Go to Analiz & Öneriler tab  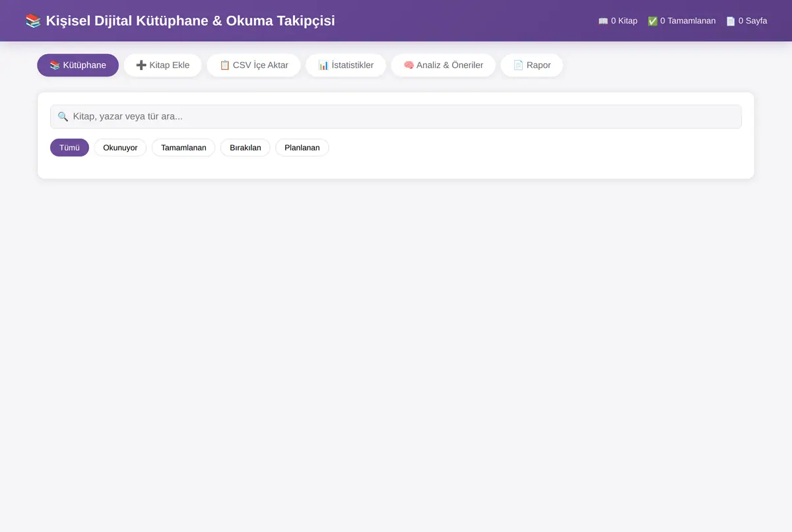click(x=443, y=65)
